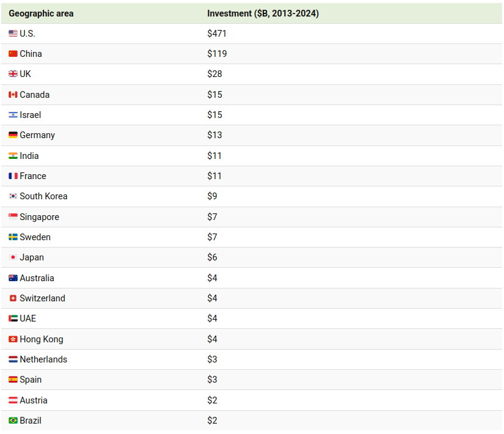504x434 pixels.
Task: Click the Israel flag icon
Action: (x=13, y=115)
